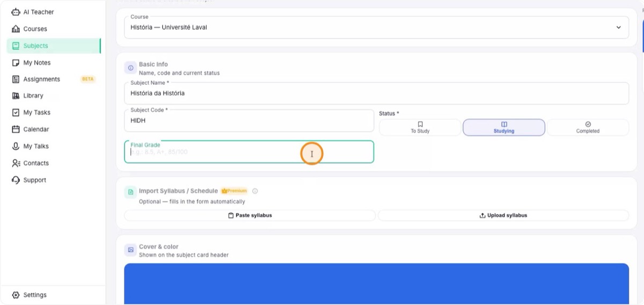The height and width of the screenshot is (305, 644).
Task: Set status to Studying
Action: (504, 127)
